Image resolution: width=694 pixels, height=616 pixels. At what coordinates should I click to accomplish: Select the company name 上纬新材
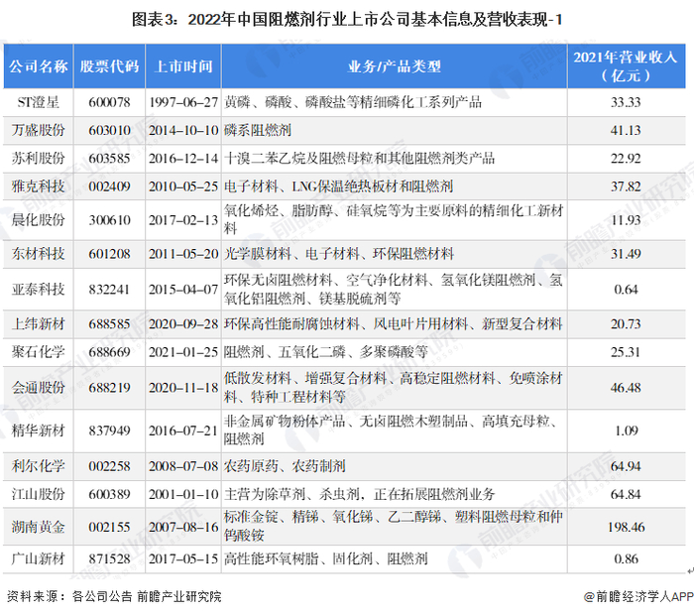coord(39,324)
